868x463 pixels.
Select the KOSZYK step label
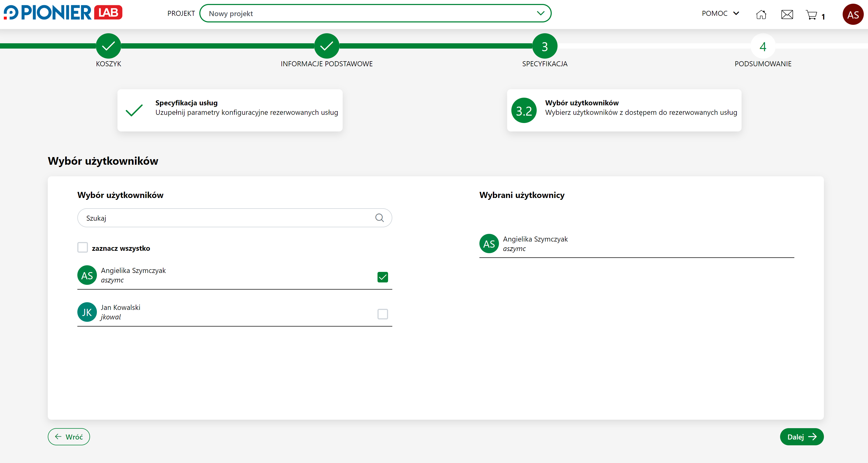tap(108, 64)
